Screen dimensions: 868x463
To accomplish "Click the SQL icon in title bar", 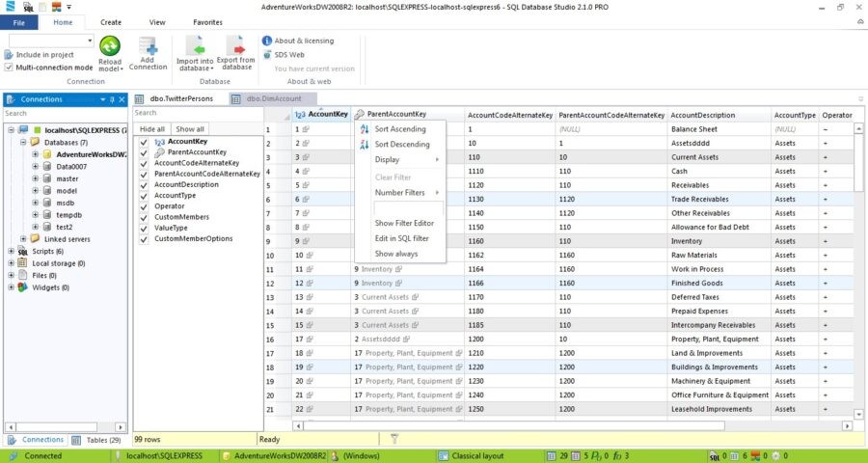I will pyautogui.click(x=28, y=7).
